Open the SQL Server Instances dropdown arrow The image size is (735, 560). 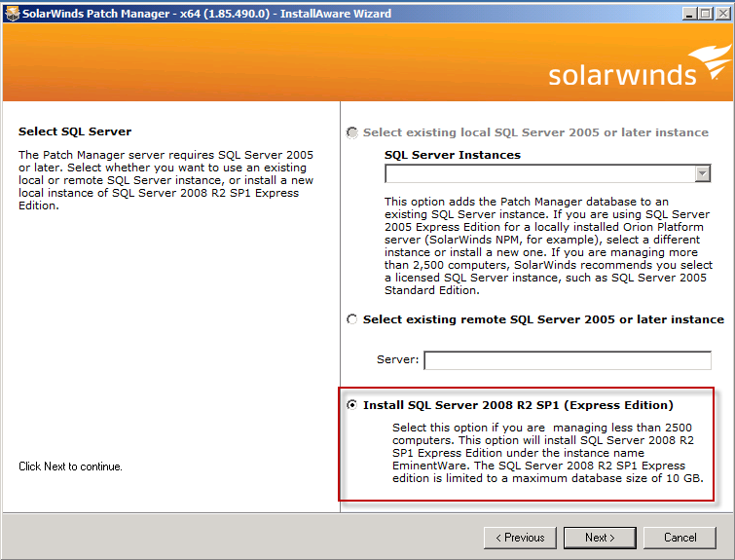tap(702, 174)
